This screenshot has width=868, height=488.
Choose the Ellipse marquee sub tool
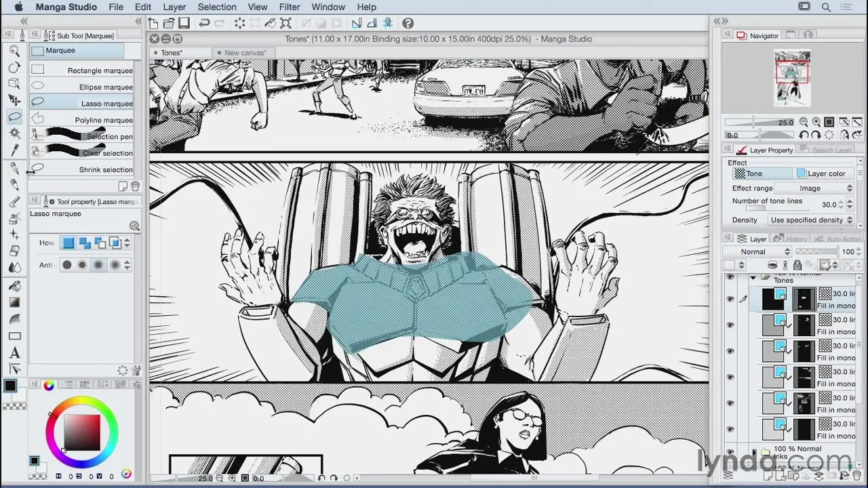point(81,87)
